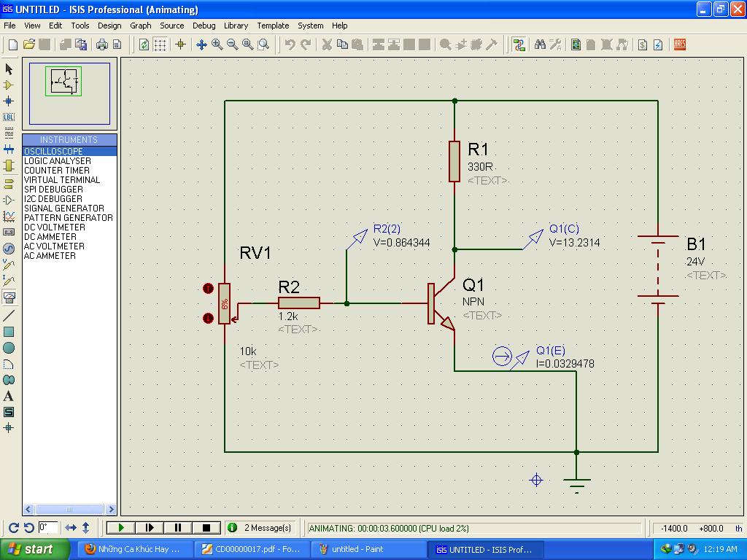Select the 2D text 'A' tool
Image resolution: width=747 pixels, height=560 pixels.
click(x=9, y=396)
